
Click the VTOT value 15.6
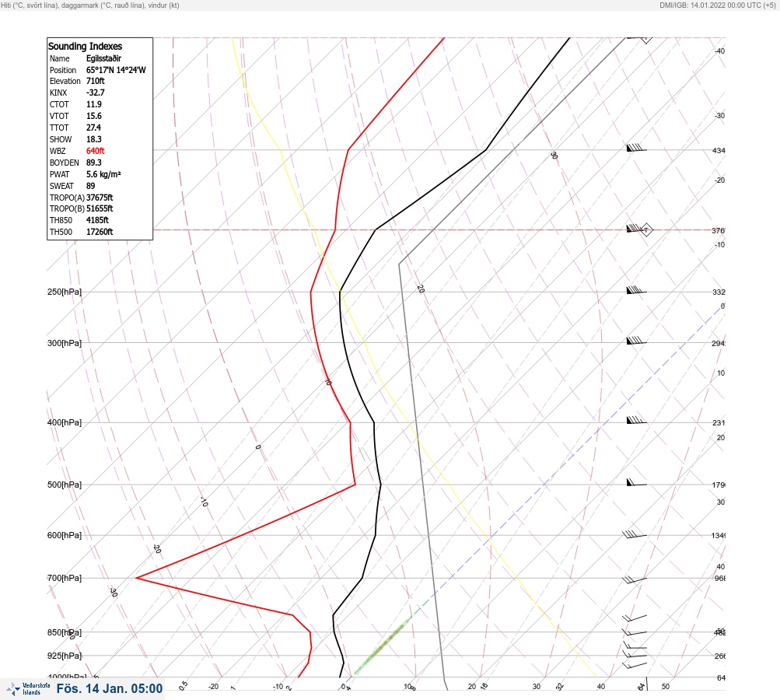pos(94,116)
